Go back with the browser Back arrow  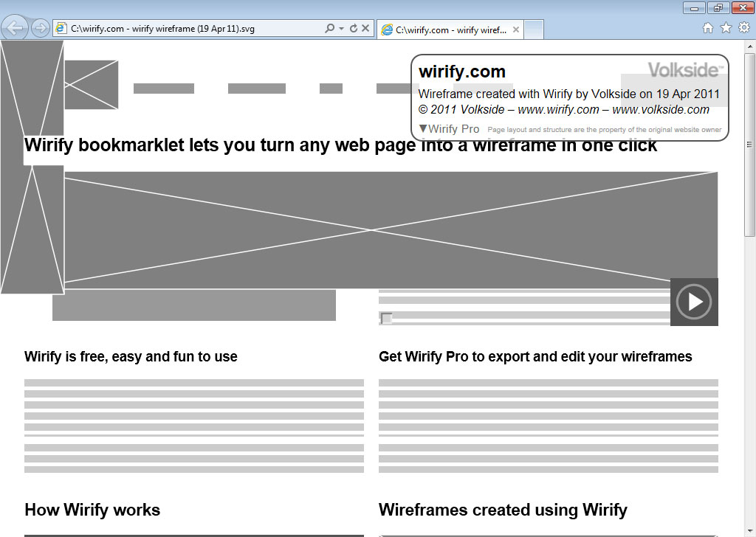point(15,28)
